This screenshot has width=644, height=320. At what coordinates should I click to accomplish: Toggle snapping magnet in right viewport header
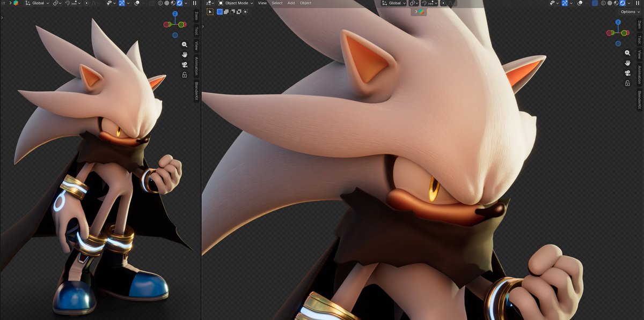424,3
